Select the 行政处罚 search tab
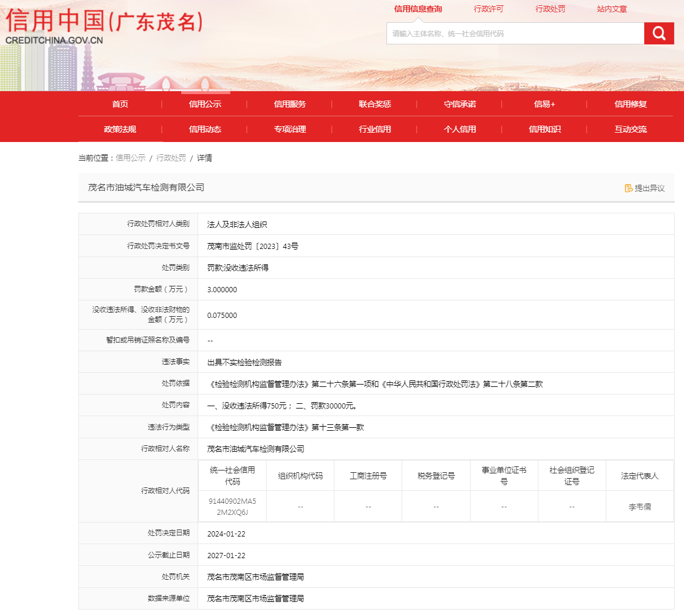The width and height of the screenshot is (684, 616). [x=550, y=9]
